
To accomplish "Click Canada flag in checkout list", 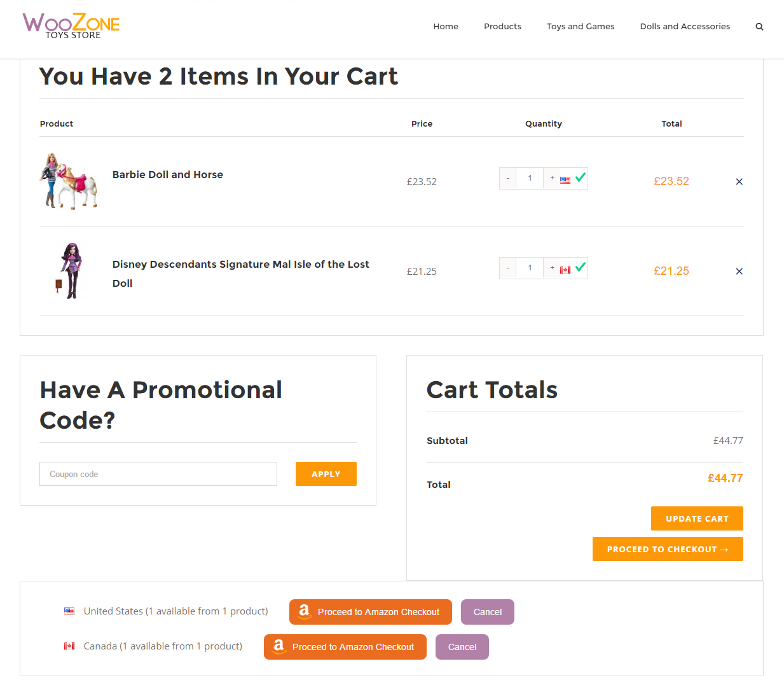I will (x=69, y=646).
